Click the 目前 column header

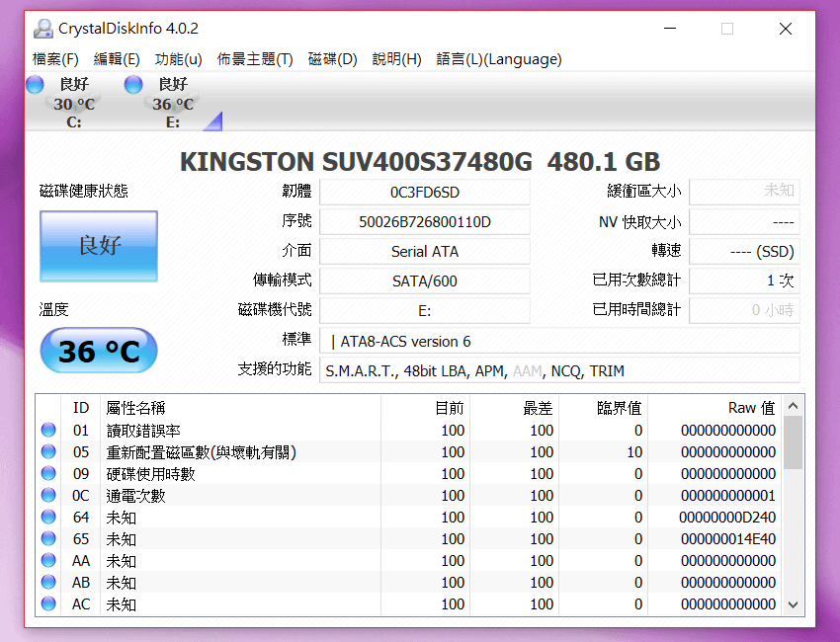pos(425,408)
